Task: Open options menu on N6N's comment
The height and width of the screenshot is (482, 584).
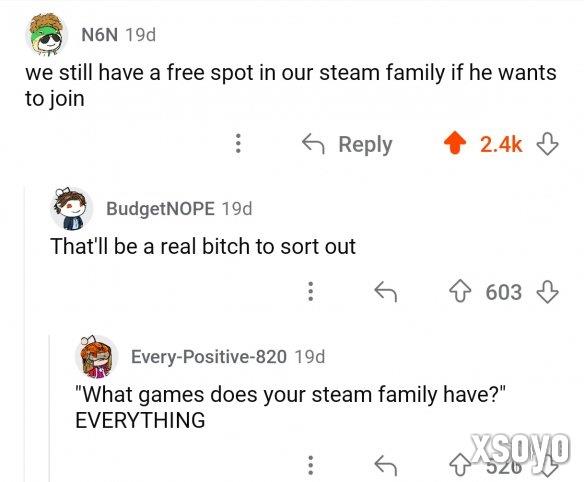Action: (x=239, y=143)
